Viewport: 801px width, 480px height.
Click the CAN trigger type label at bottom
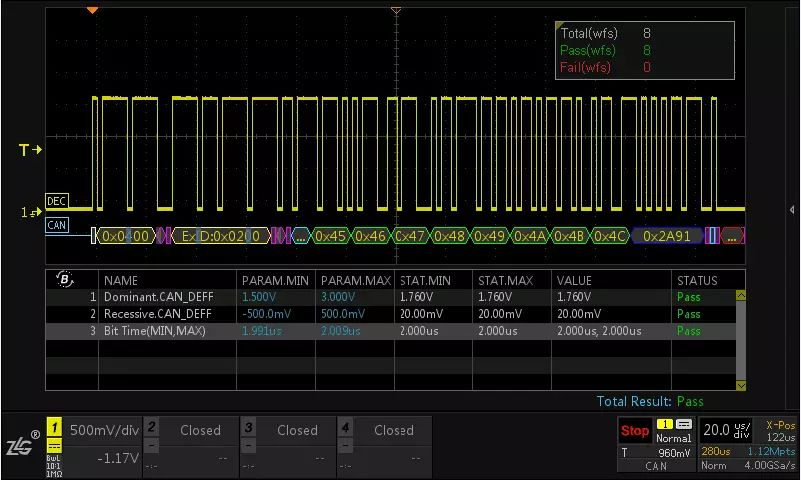[656, 466]
